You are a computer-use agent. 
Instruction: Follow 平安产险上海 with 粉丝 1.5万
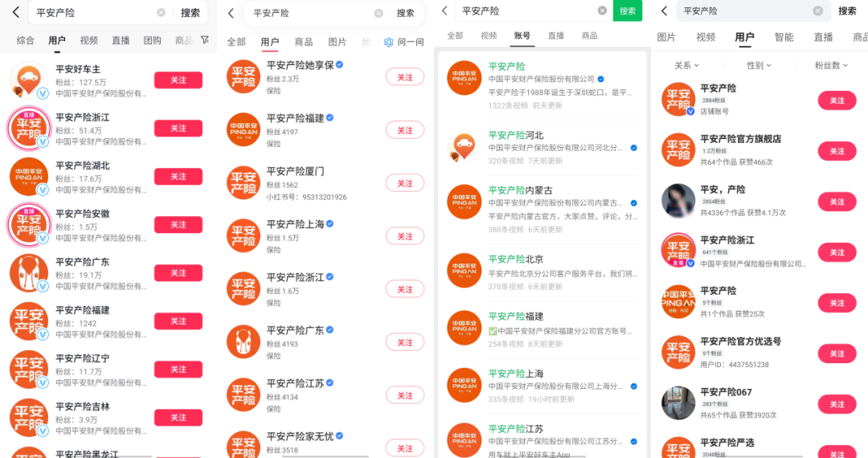point(404,236)
